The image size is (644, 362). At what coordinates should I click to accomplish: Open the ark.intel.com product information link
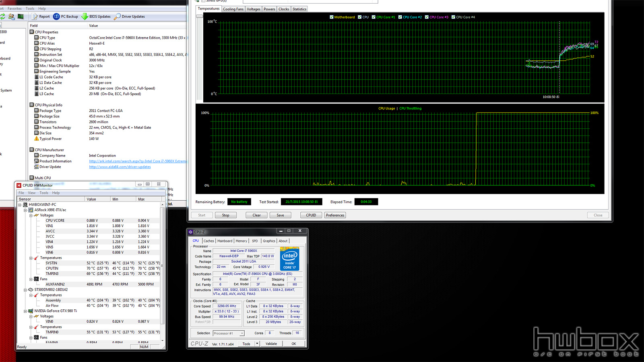pyautogui.click(x=138, y=161)
